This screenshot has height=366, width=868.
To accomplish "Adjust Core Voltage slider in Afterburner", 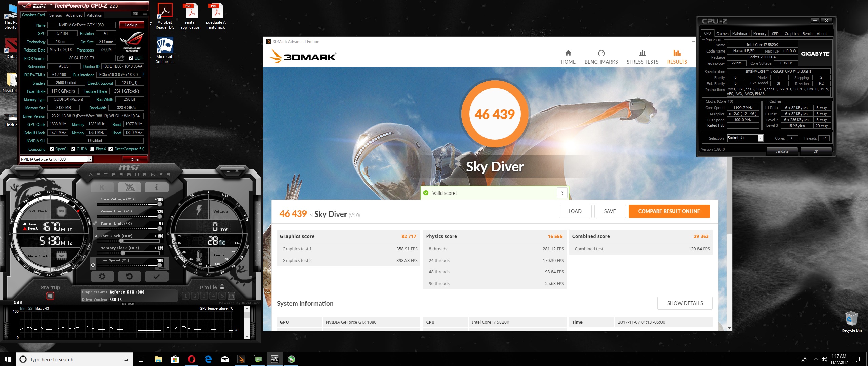I will [129, 204].
